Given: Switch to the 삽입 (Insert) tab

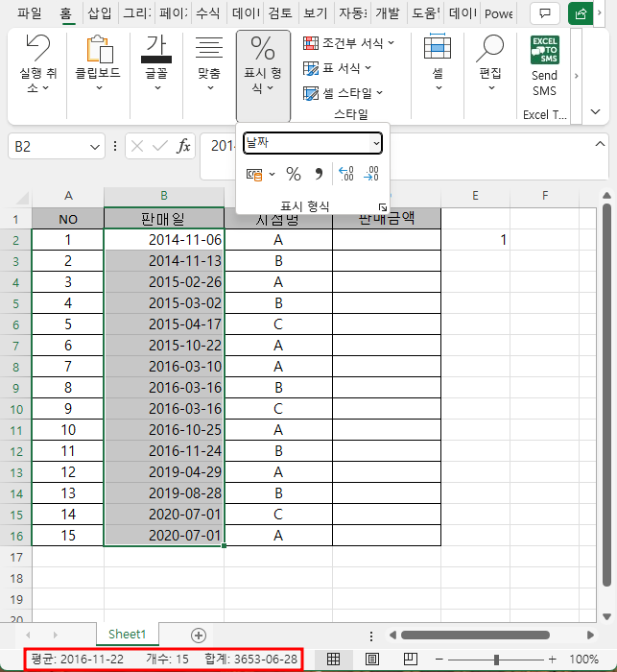Looking at the screenshot, I should 100,13.
